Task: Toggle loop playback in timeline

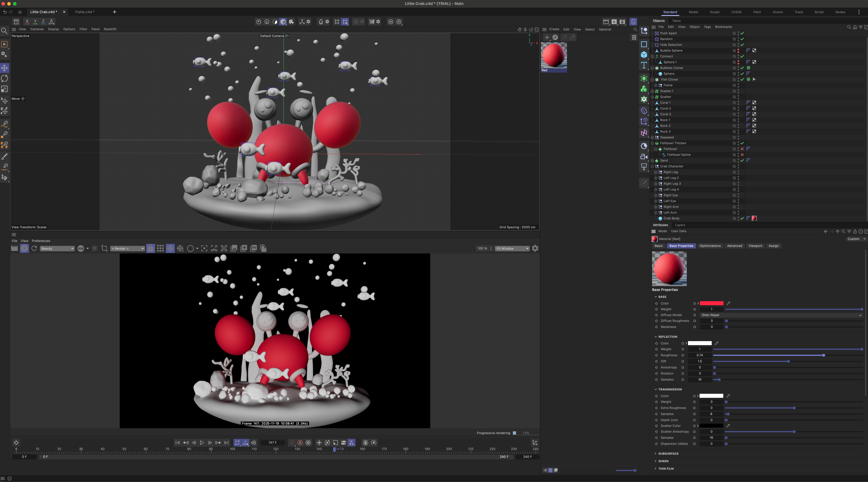Action: pos(237,443)
